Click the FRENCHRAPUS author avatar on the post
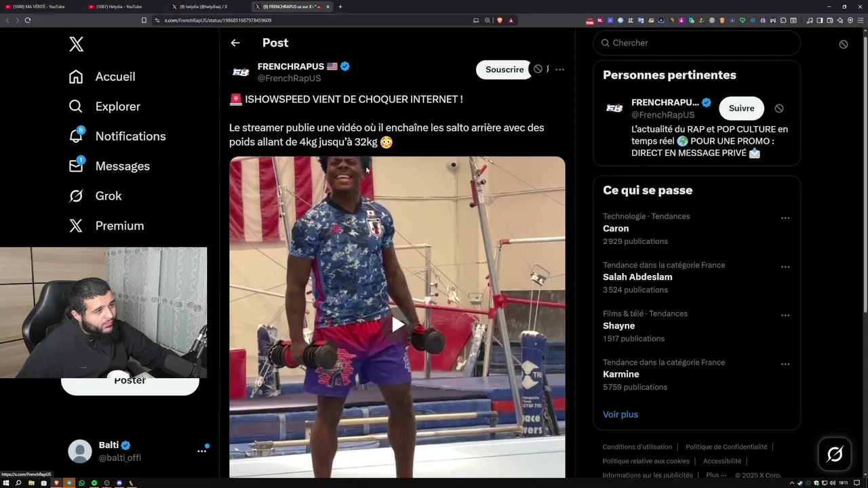Image resolution: width=868 pixels, height=488 pixels. (x=241, y=72)
